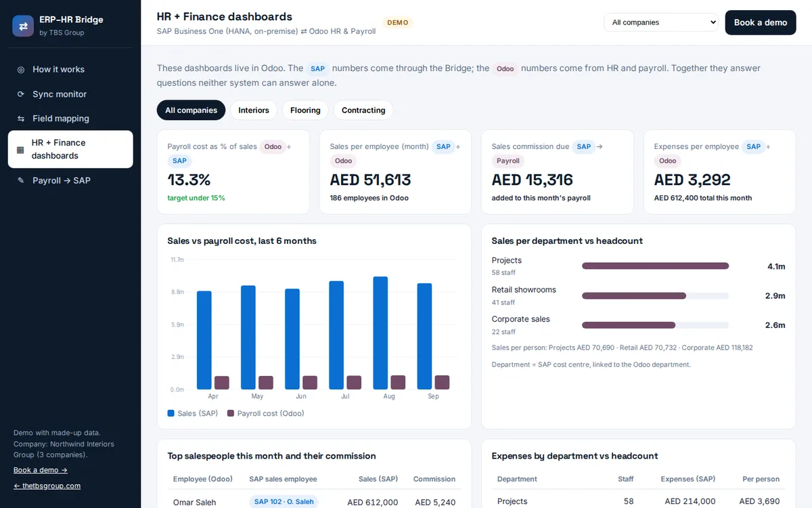Click the AED 15,316 commission value
Screen dimensions: 812x508
click(533, 179)
